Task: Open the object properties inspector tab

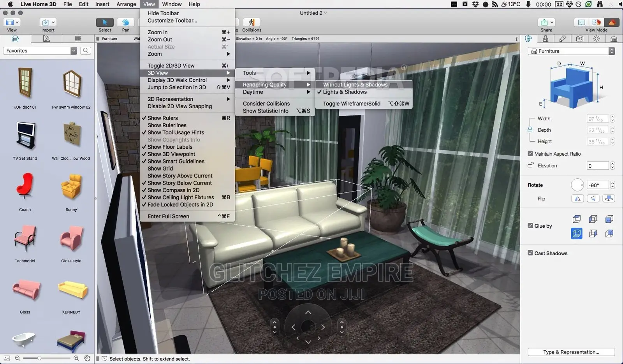Action: tap(528, 39)
